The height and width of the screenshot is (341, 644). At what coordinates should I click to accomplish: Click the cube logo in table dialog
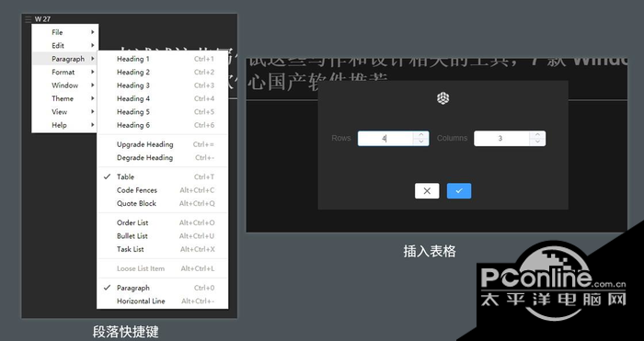point(443,98)
